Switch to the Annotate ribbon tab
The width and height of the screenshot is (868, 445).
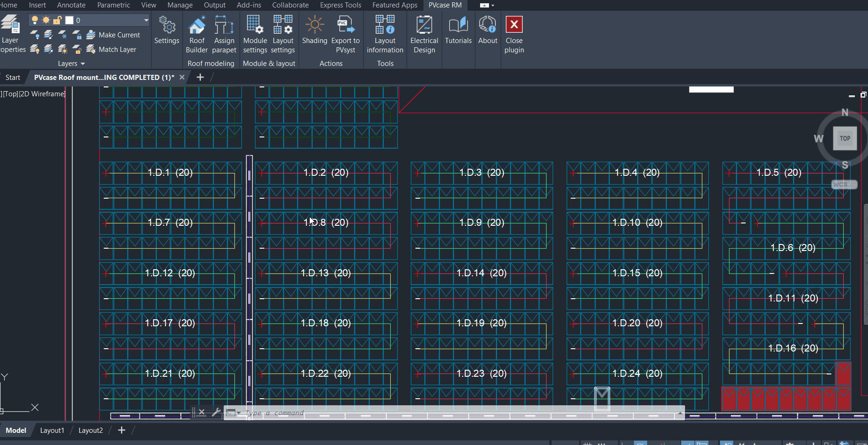click(x=71, y=5)
